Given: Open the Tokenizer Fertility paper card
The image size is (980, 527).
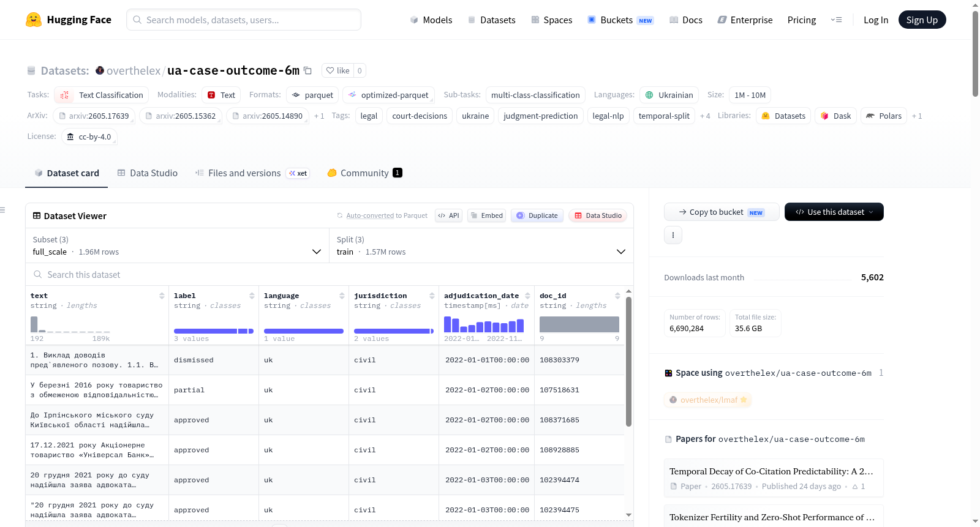Looking at the screenshot, I should pyautogui.click(x=774, y=516).
